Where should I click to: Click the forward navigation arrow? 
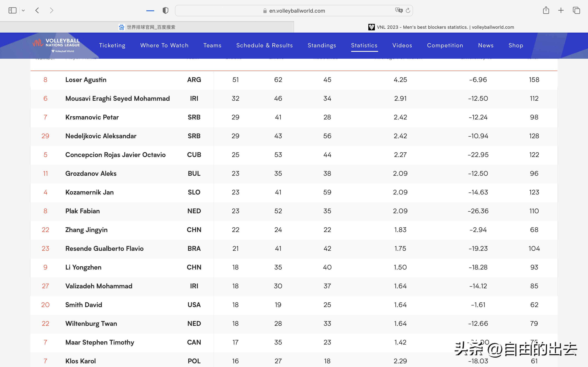pyautogui.click(x=51, y=10)
